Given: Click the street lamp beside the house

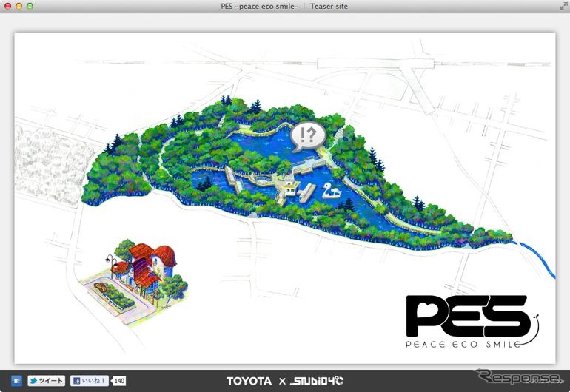Looking at the screenshot, I should pyautogui.click(x=110, y=266).
